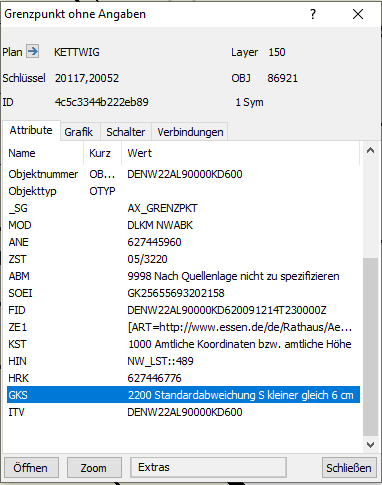Click the value DLKM NWABK

160,225
